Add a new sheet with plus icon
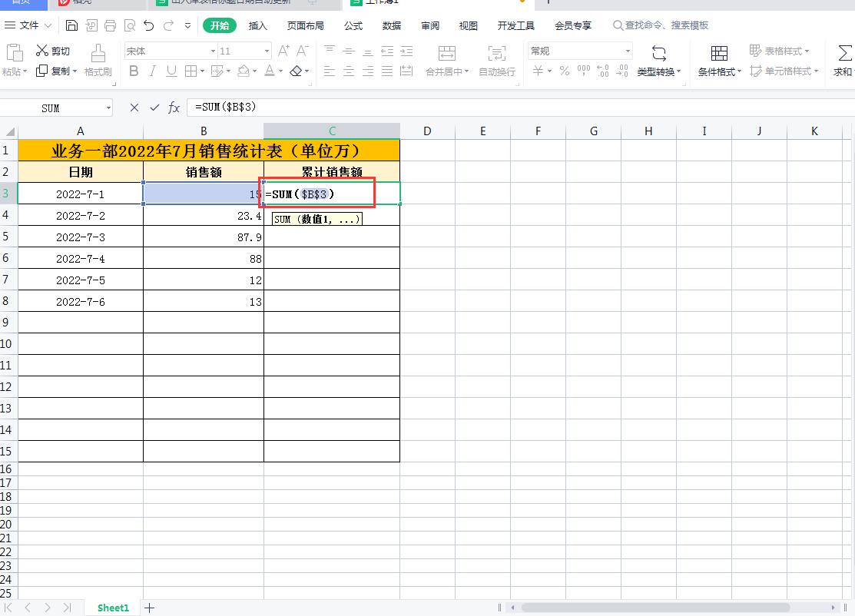Viewport: 855px width, 616px height. 149,608
